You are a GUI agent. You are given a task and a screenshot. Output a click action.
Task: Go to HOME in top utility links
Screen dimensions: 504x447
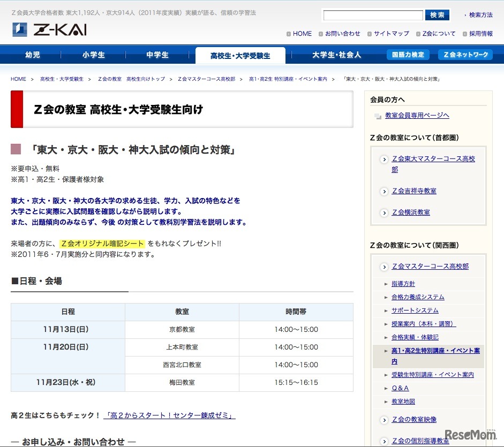(302, 34)
